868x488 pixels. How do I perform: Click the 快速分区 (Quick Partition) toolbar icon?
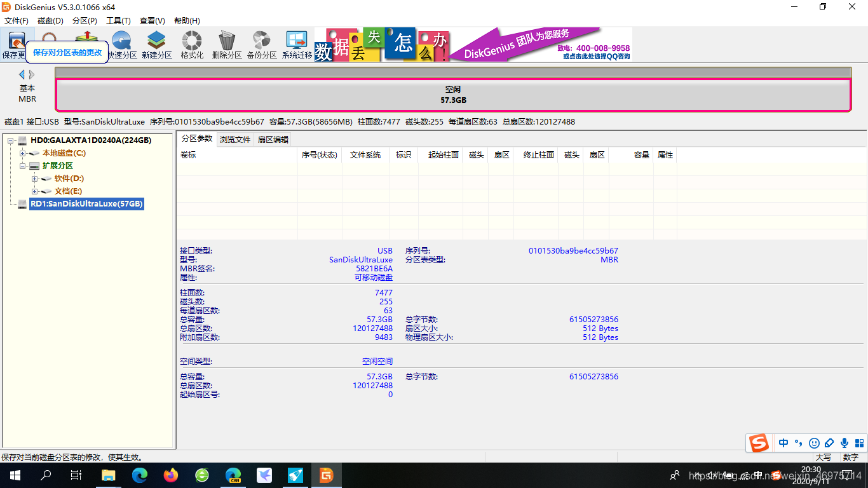click(121, 45)
